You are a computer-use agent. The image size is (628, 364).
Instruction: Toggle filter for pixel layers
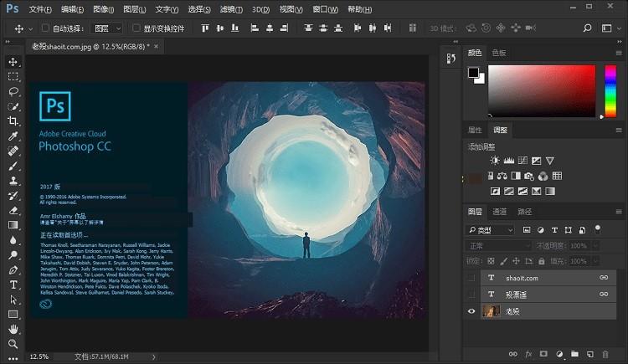pos(527,230)
